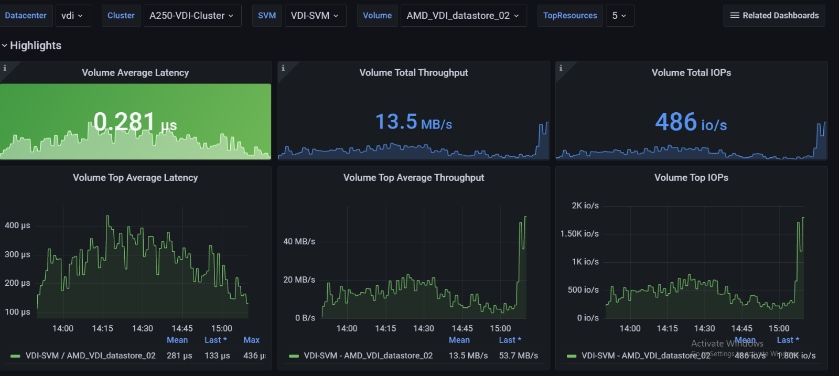This screenshot has height=376, width=839.
Task: Sort throughput legend by Mean
Action: [x=459, y=340]
